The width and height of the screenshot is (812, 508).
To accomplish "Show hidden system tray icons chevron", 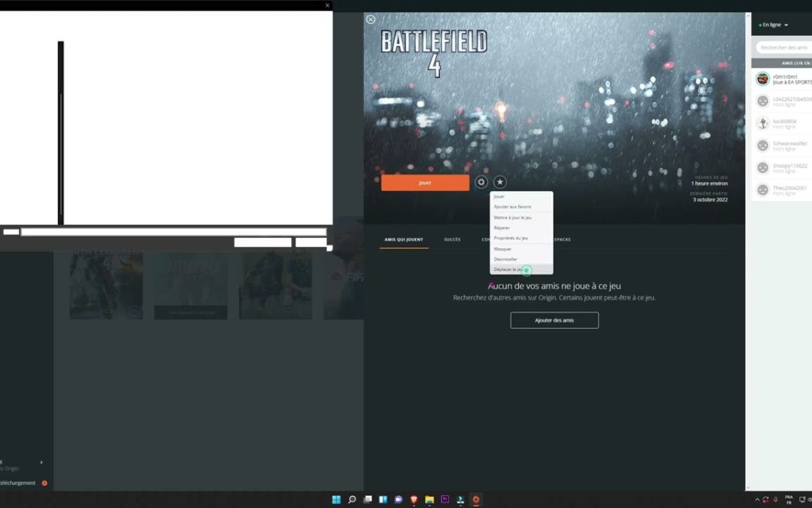I will 757,500.
